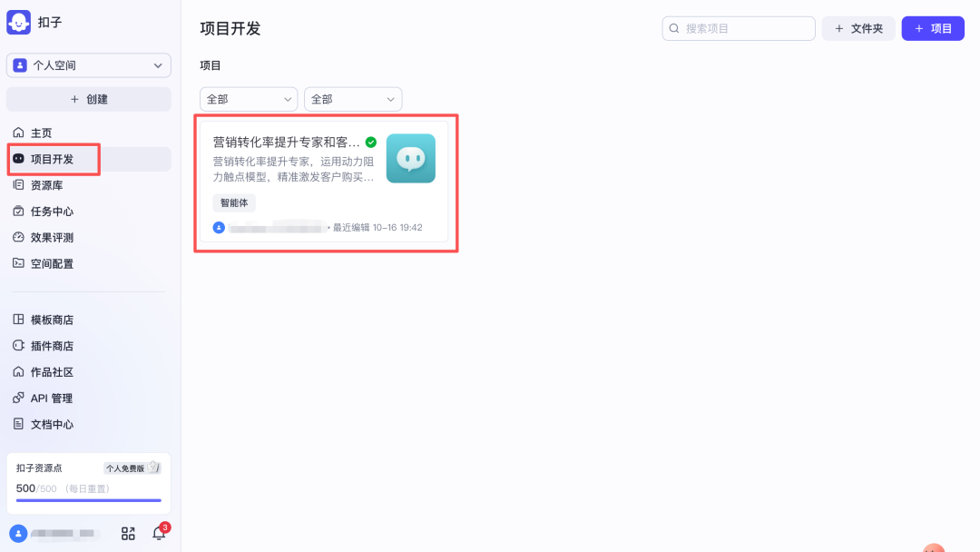Viewport: 980px width, 552px height.
Task: Click the 最近编辑 10-16 19:42 text
Action: point(377,228)
